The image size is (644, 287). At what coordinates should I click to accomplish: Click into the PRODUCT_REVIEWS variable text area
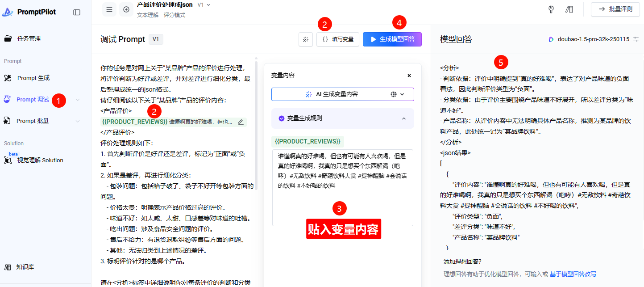point(343,187)
